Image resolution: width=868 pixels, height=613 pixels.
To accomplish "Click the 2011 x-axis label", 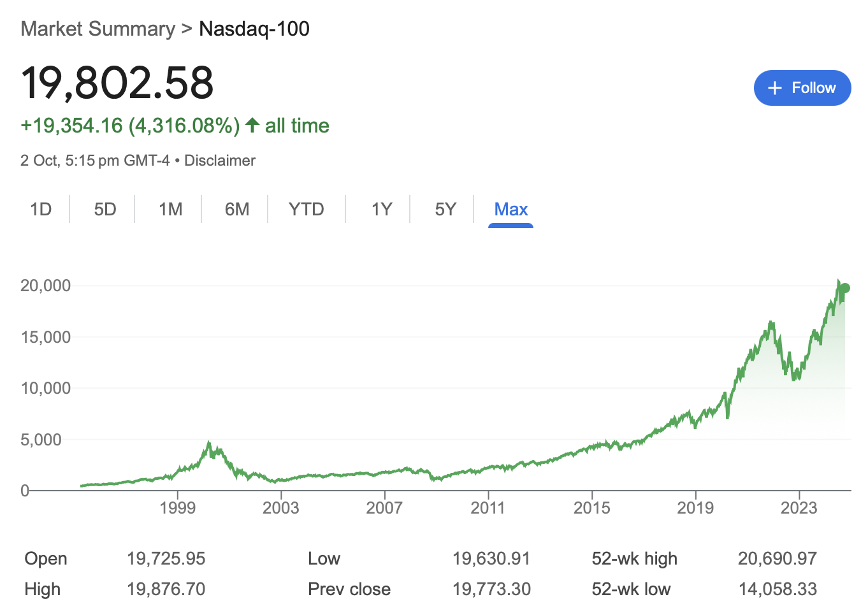I will coord(488,508).
